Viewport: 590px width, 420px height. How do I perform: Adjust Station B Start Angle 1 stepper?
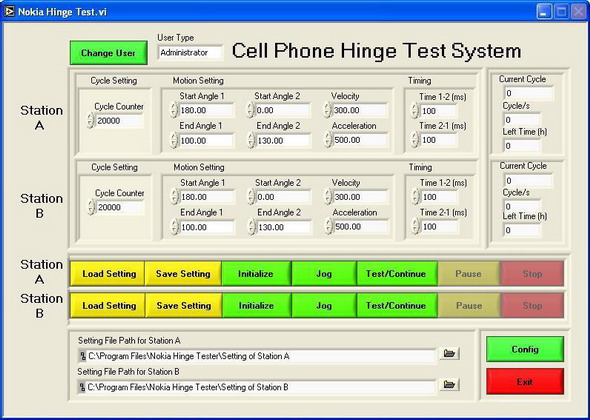click(x=174, y=197)
